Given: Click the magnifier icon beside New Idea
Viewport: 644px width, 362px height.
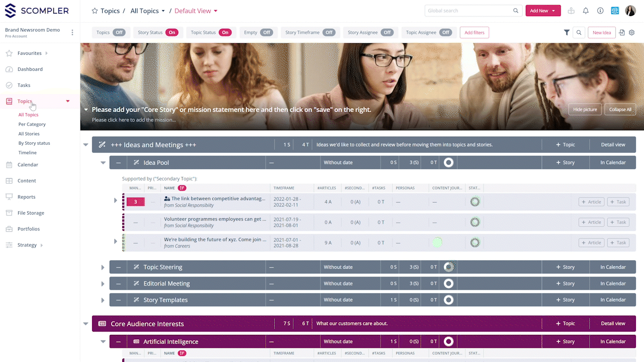Looking at the screenshot, I should coord(579,33).
